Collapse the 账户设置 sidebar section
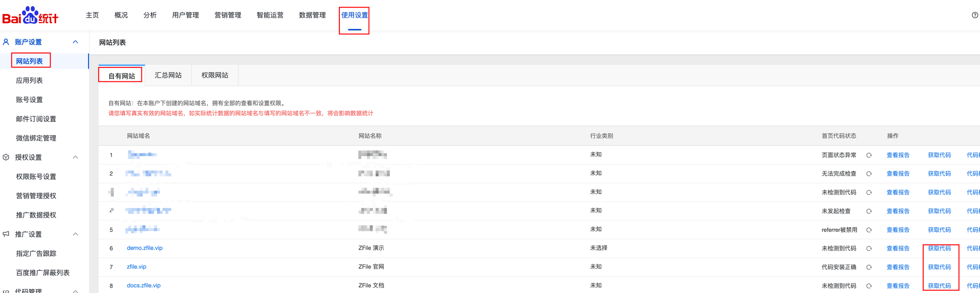Viewport: 980px width, 293px height. pyautogui.click(x=75, y=42)
